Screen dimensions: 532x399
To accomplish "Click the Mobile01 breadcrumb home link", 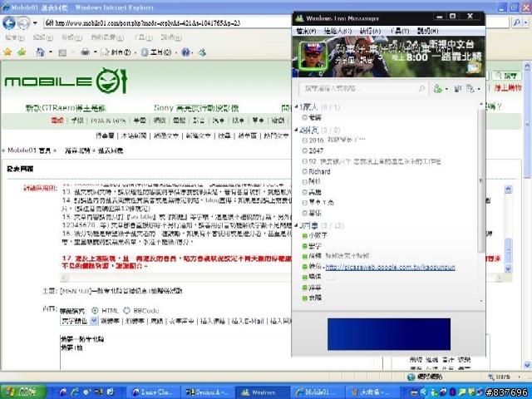I will pyautogui.click(x=29, y=150).
